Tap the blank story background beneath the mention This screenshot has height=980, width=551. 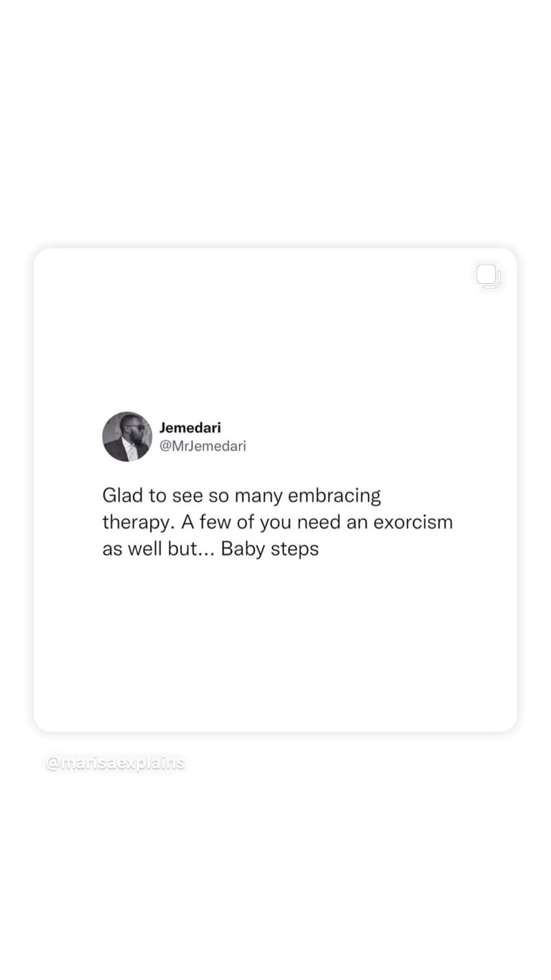pos(275,872)
